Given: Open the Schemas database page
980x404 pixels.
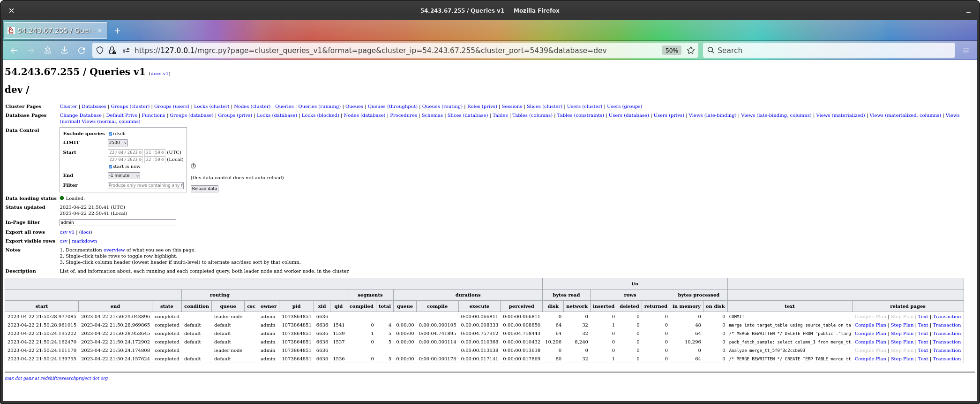Looking at the screenshot, I should [x=432, y=115].
